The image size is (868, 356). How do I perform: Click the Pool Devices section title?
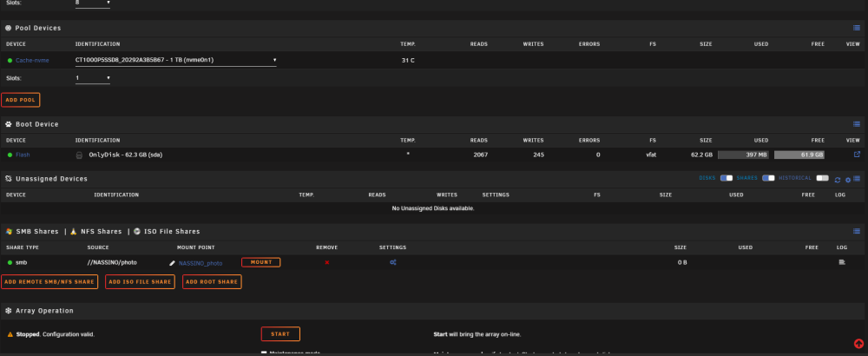click(38, 28)
